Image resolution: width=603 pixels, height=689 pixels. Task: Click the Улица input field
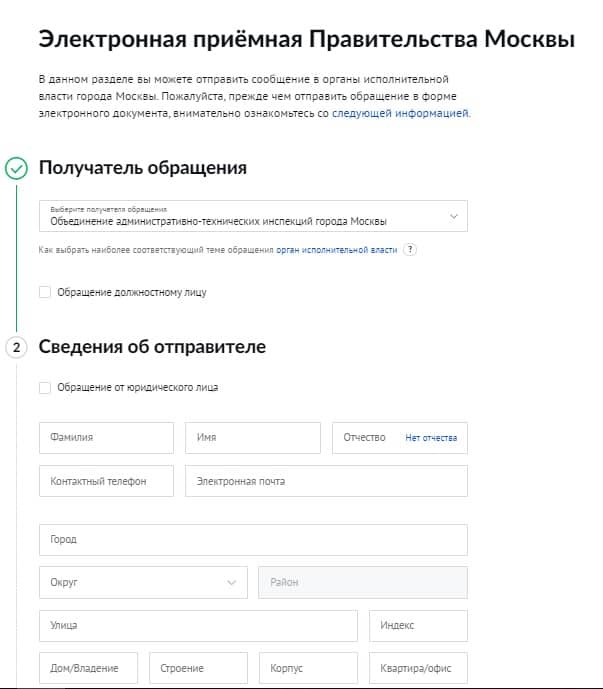coord(198,625)
